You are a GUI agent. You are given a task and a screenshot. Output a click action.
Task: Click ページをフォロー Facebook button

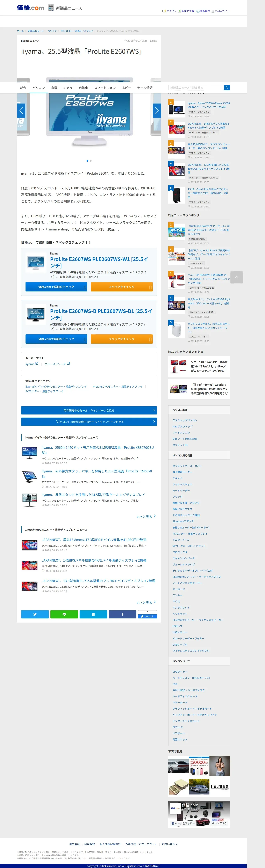(x=183, y=823)
